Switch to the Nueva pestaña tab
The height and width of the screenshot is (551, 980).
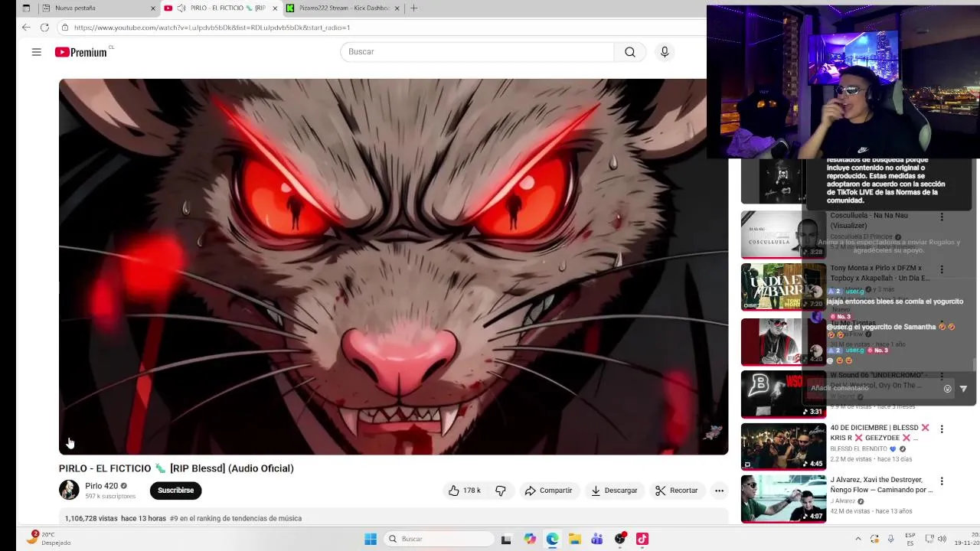pos(97,8)
